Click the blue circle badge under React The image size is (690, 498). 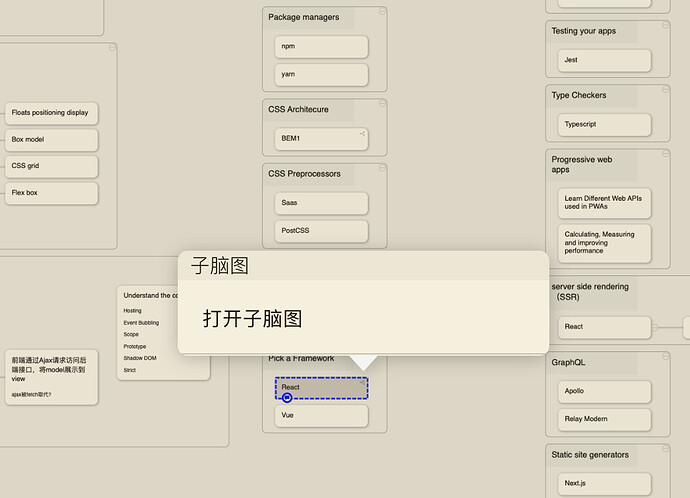click(x=287, y=397)
